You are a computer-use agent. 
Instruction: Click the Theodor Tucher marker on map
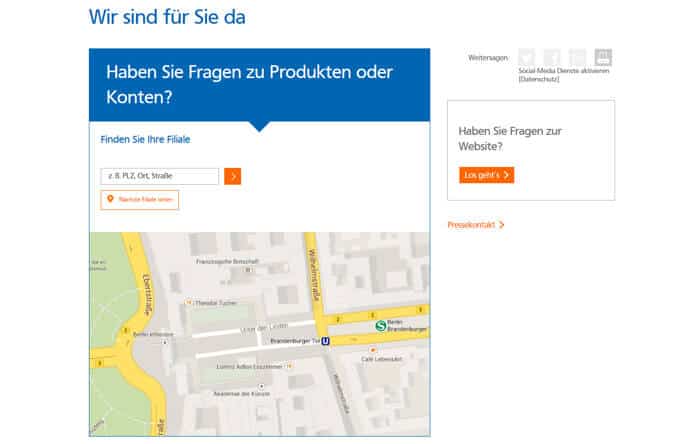point(188,302)
